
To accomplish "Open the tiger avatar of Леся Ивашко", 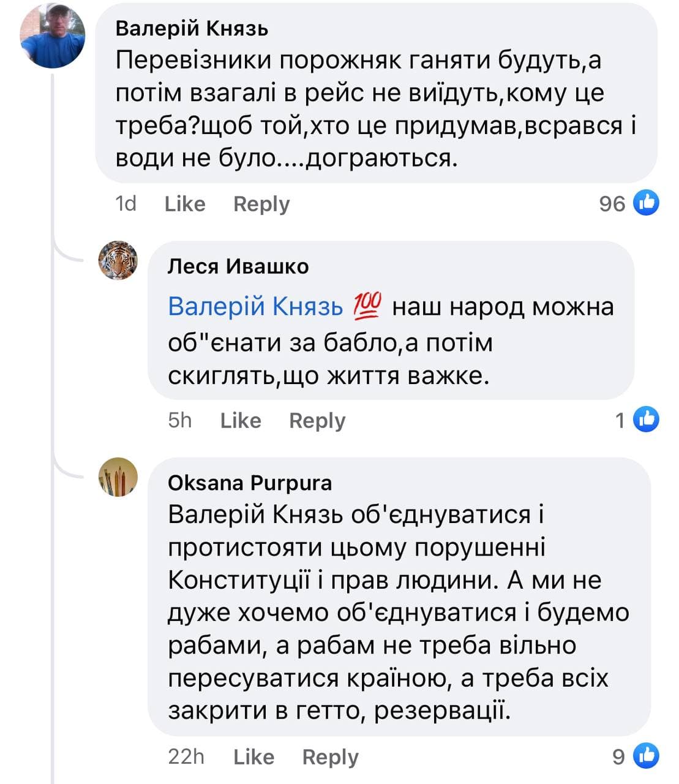I will point(118,260).
